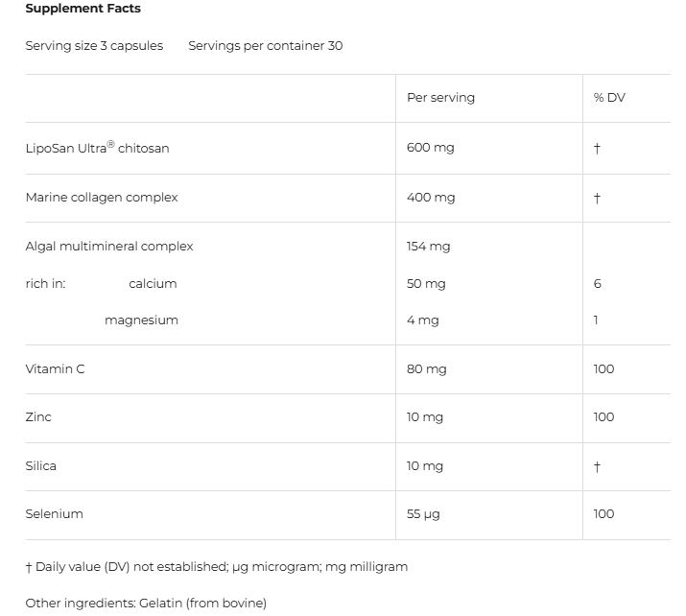
Task: Select the 4 mg magnesium amount
Action: click(x=422, y=320)
